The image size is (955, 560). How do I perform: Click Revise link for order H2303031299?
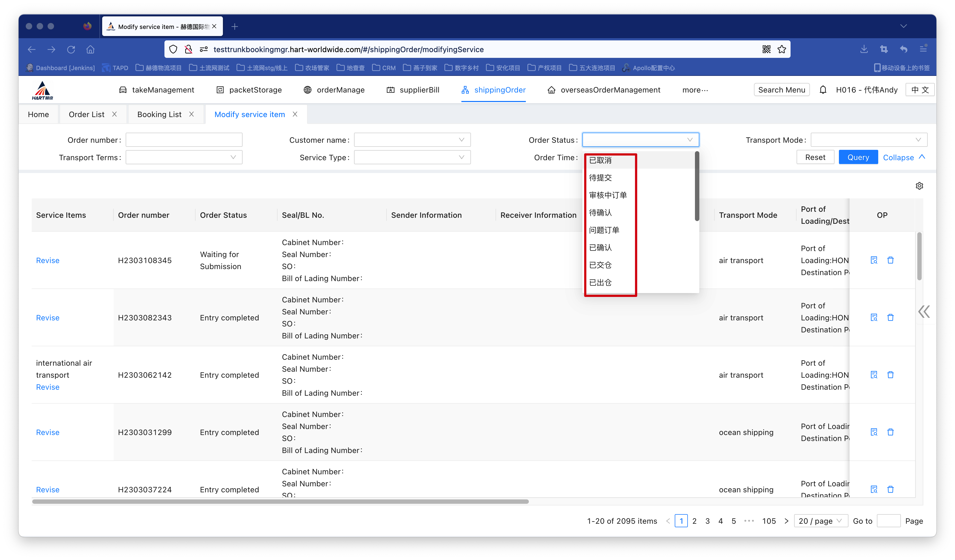tap(48, 432)
